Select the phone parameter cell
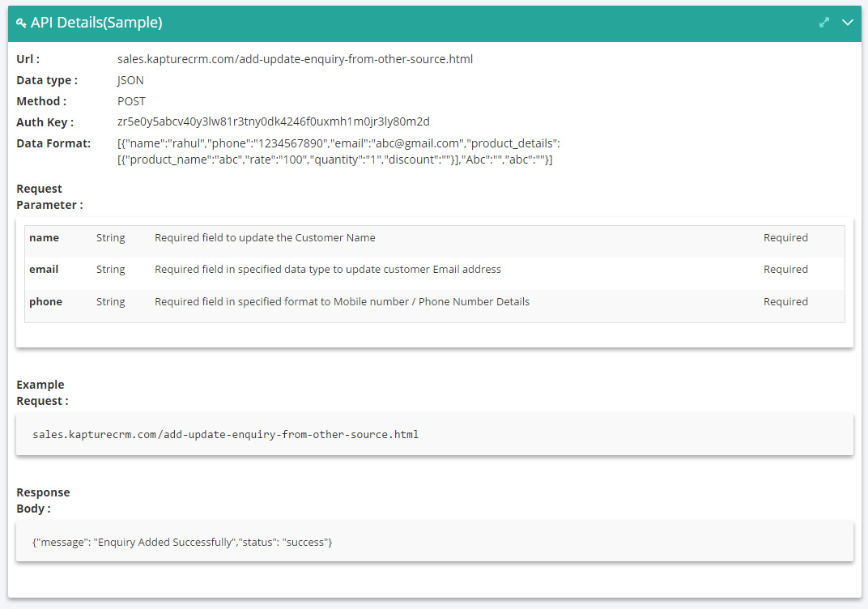The height and width of the screenshot is (609, 868). click(x=46, y=302)
